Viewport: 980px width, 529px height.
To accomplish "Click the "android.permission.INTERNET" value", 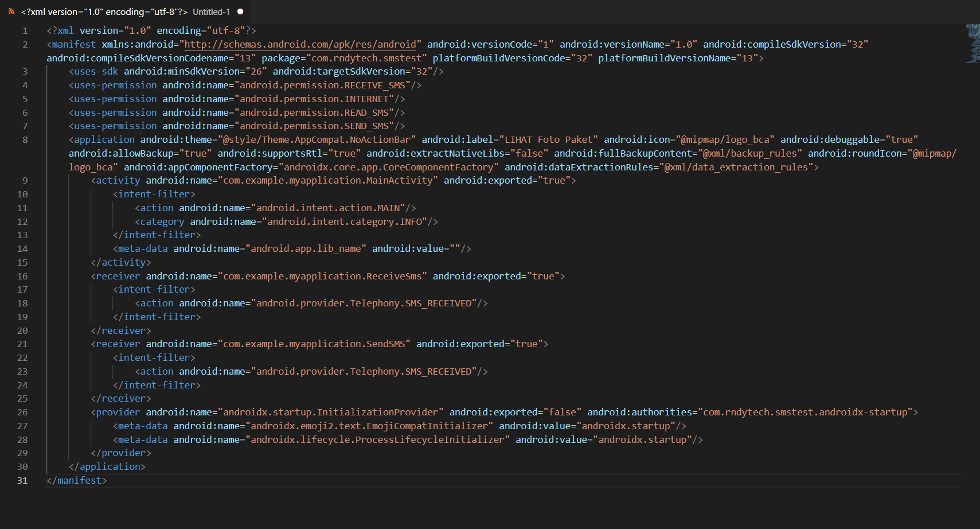I will point(314,99).
